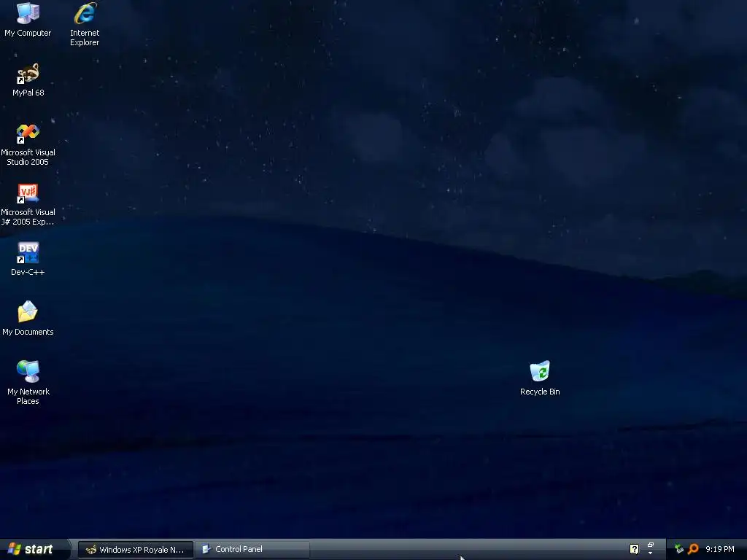Open the Start menu

pyautogui.click(x=34, y=549)
